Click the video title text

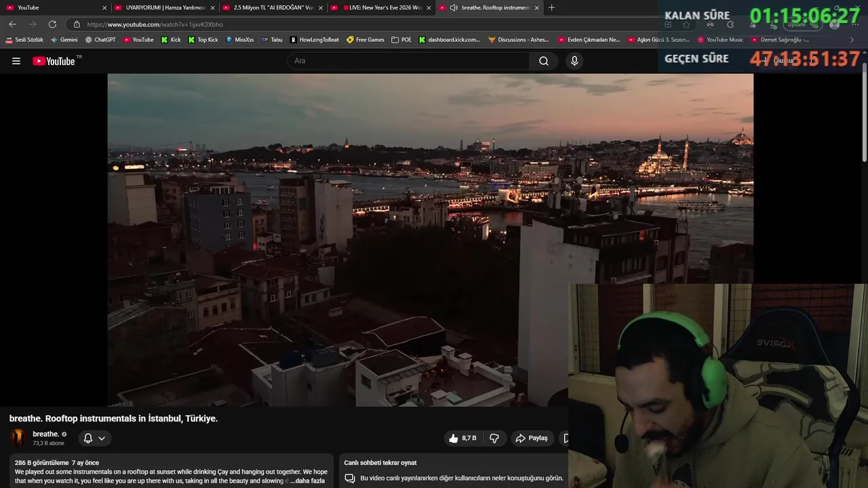[x=113, y=418]
